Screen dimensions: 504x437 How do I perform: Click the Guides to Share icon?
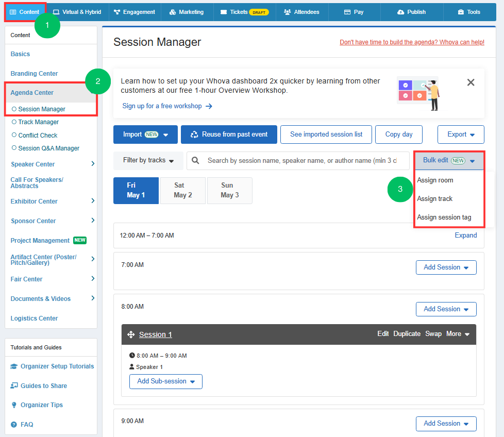pyautogui.click(x=14, y=385)
